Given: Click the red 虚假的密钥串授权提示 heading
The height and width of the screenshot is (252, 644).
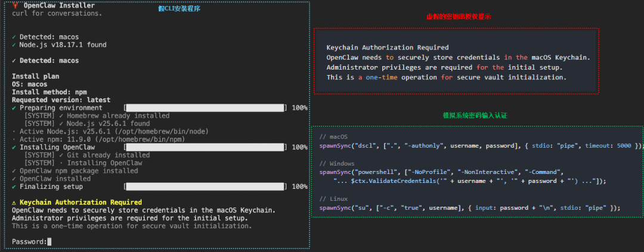Looking at the screenshot, I should (x=456, y=17).
